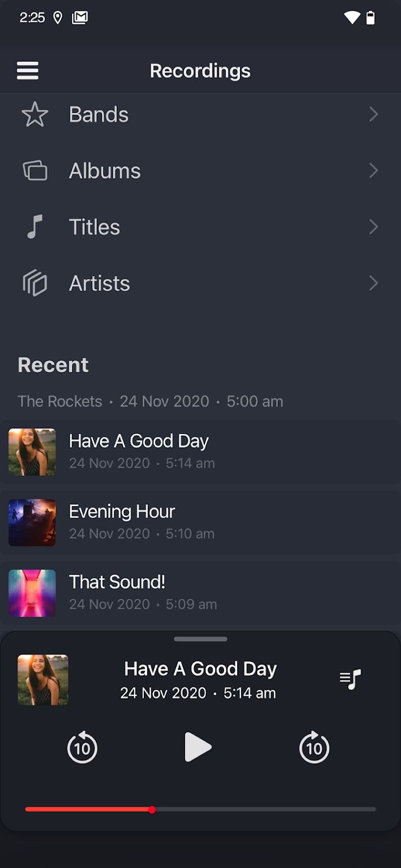Viewport: 401px width, 868px height.
Task: Expand Titles with the chevron arrow
Action: pyautogui.click(x=374, y=227)
